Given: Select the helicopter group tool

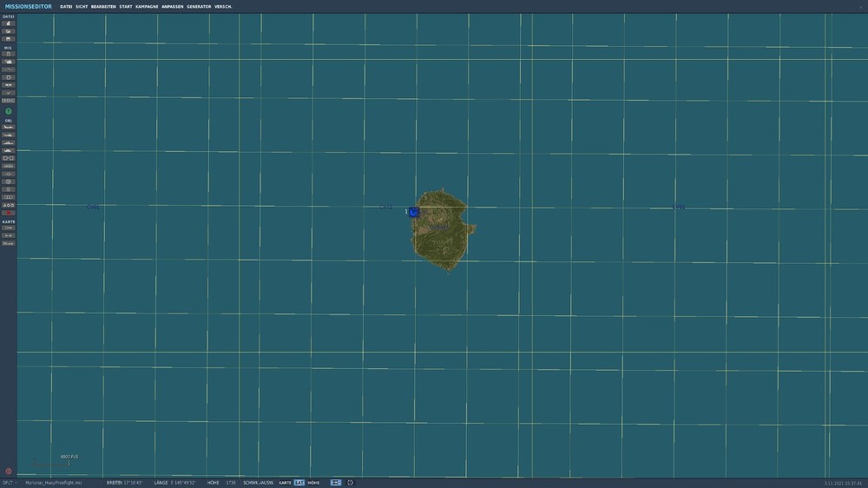Looking at the screenshot, I should (x=9, y=135).
